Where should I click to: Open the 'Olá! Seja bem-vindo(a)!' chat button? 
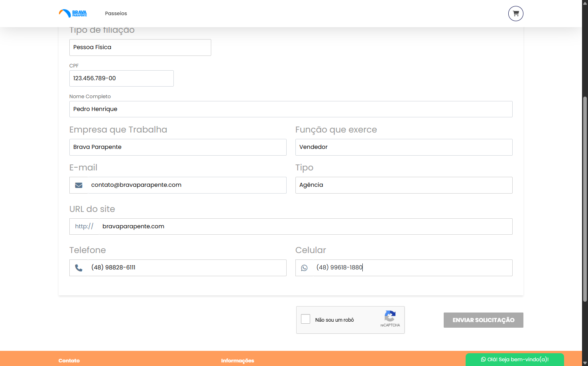(515, 360)
